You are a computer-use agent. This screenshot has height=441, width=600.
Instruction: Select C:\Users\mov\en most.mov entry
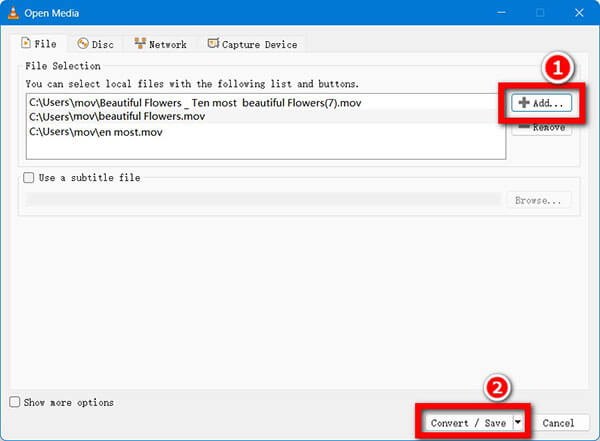coord(266,132)
